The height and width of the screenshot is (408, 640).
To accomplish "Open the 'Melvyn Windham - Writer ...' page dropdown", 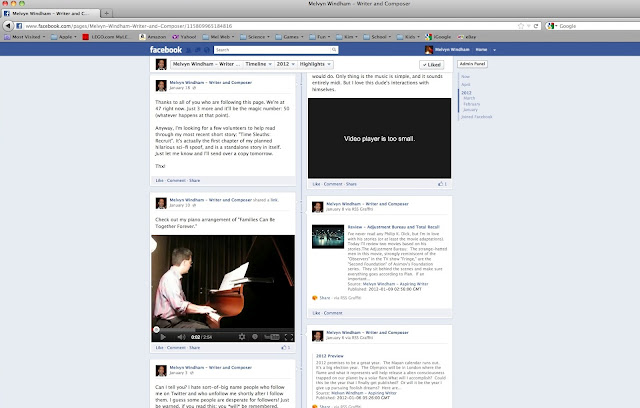I will 206,64.
